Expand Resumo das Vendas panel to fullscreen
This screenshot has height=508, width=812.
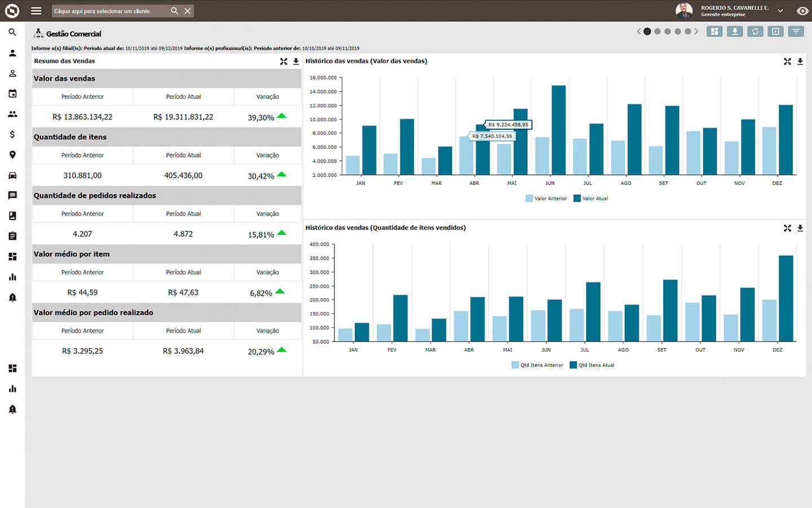pyautogui.click(x=284, y=62)
